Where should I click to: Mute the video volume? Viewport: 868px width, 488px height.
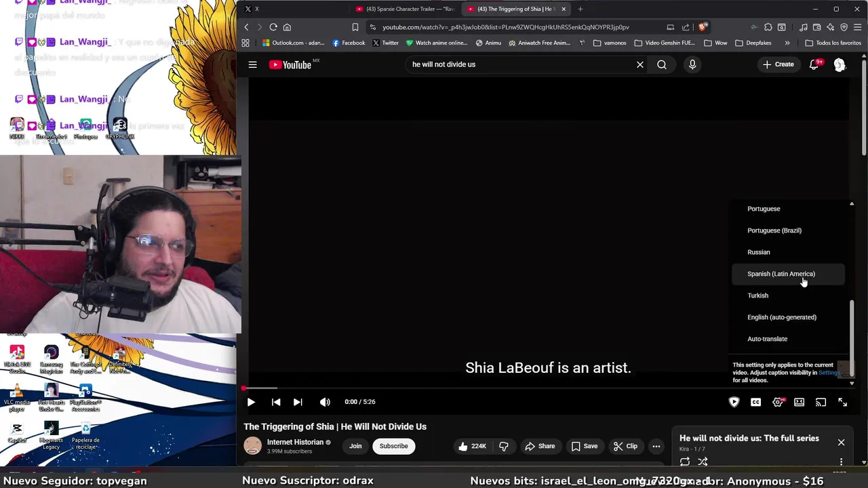coord(325,402)
